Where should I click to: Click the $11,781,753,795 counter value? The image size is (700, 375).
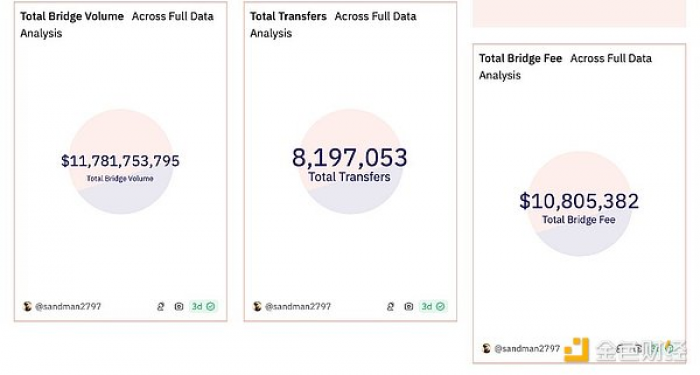(120, 161)
